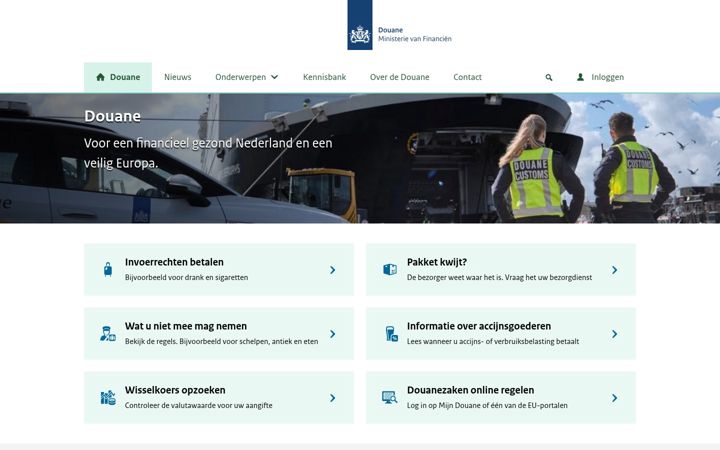Click the user icon next to Inloggen
Image resolution: width=720 pixels, height=450 pixels.
pyautogui.click(x=580, y=77)
